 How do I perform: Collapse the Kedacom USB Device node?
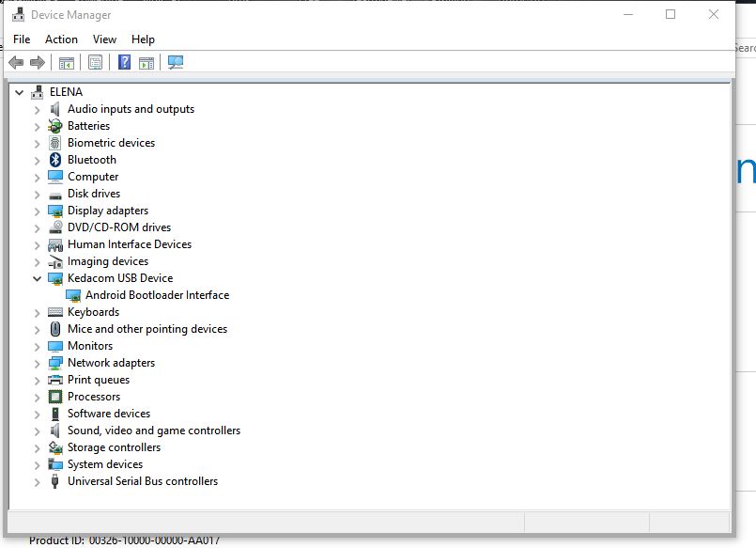click(38, 278)
